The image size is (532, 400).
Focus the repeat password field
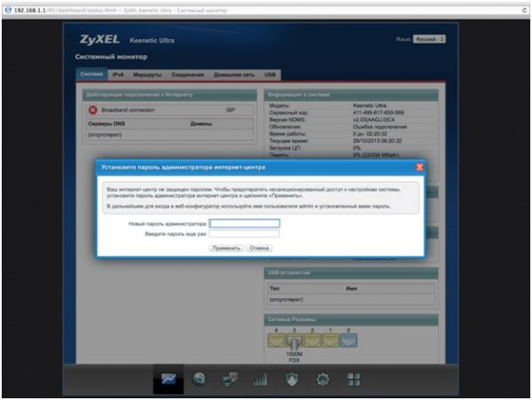point(245,233)
